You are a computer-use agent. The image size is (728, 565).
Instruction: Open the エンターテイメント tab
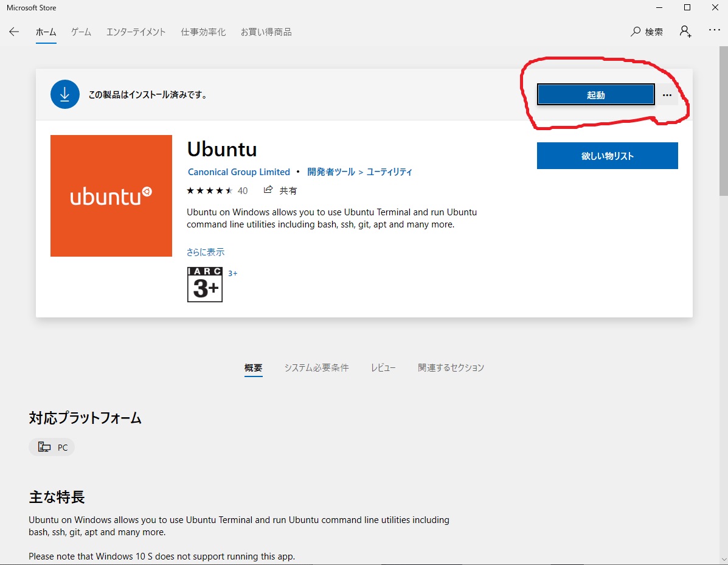[136, 32]
